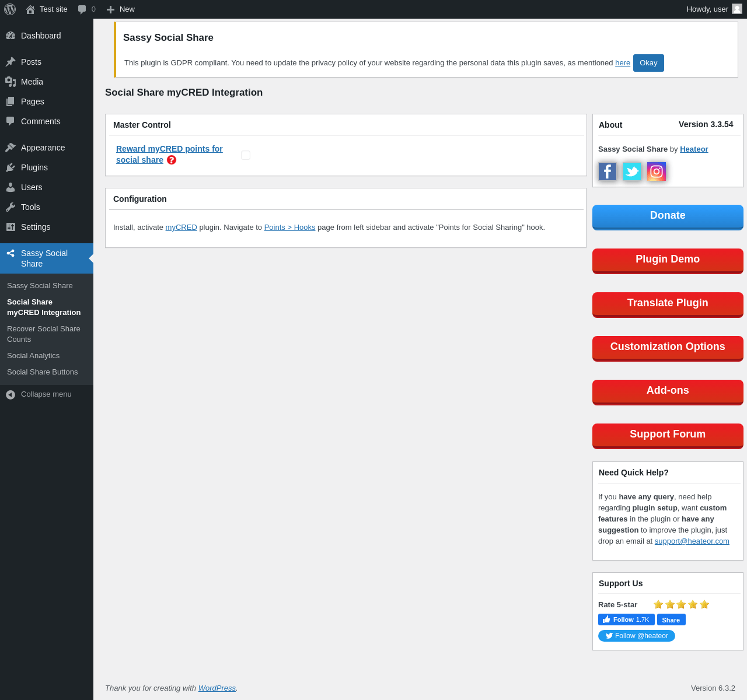Open the Appearance menu

coord(47,148)
